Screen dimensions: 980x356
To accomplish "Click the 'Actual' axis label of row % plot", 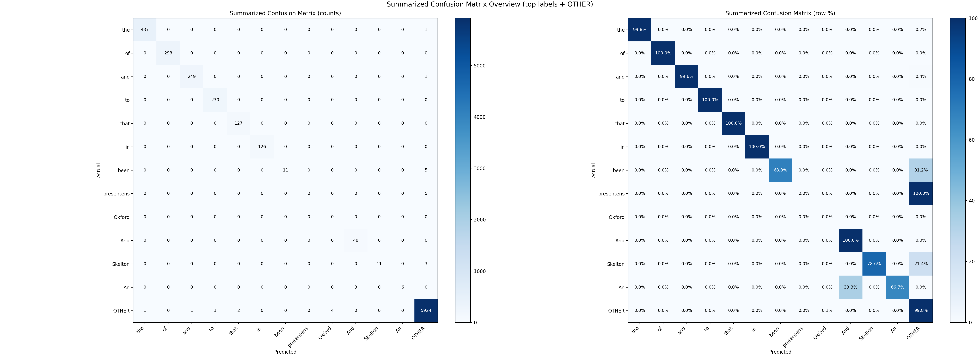I will (593, 170).
